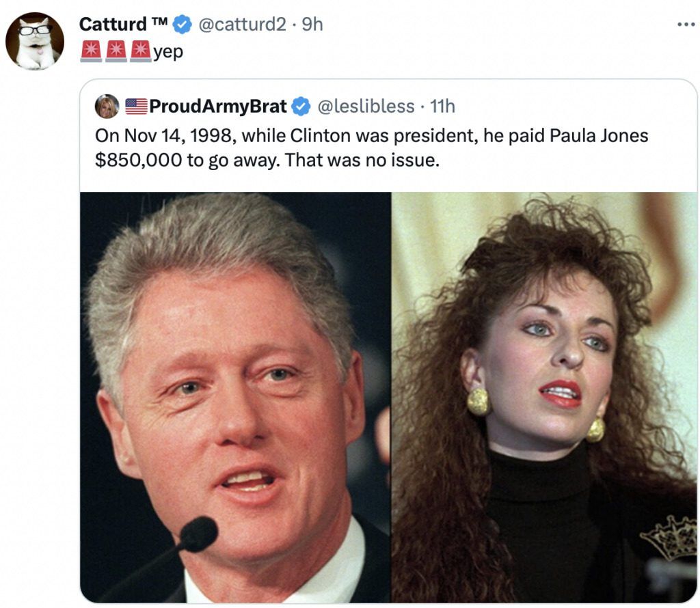Click the "yep" tweet text
The width and height of the screenshot is (700, 608).
168,52
